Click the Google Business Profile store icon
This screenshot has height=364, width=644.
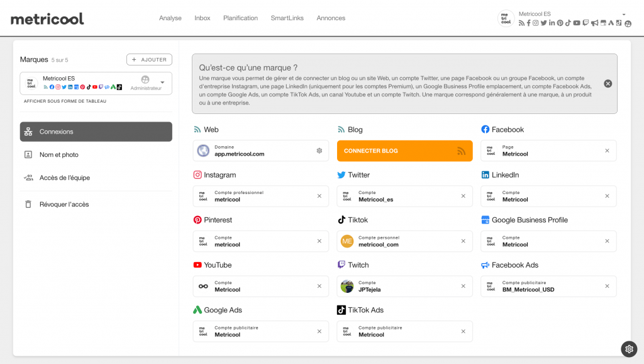coord(485,220)
